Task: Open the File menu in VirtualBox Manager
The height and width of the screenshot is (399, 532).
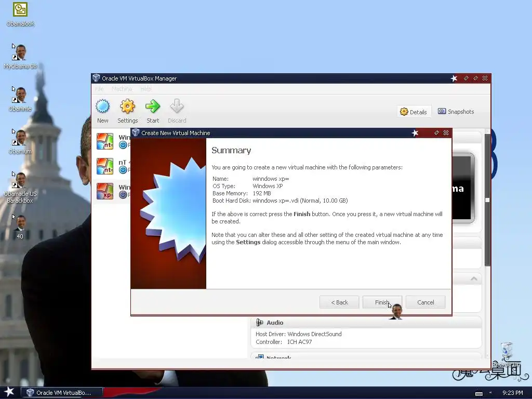Action: [99, 89]
